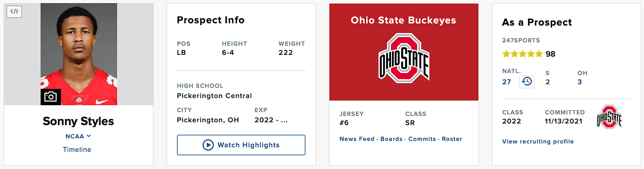Screen dimensions: 644x169
Task: Open the Timeline link
Action: (x=77, y=150)
